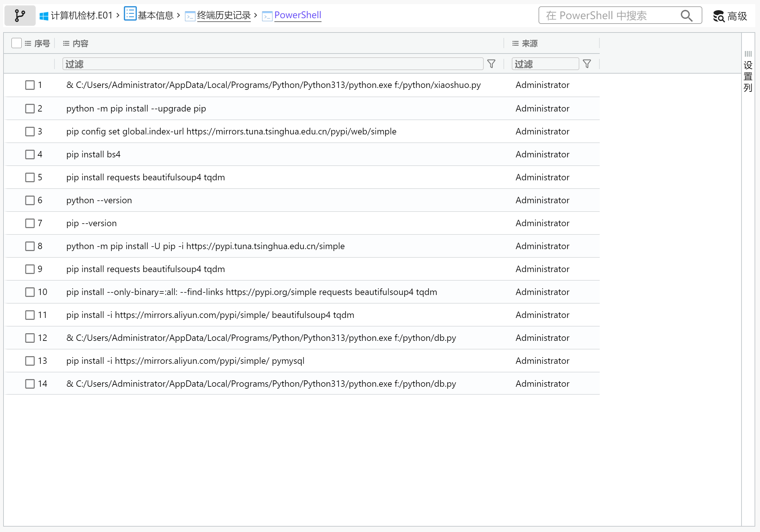
Task: Expand breadcrumb arrow after 计算机检材.E01
Action: [118, 15]
